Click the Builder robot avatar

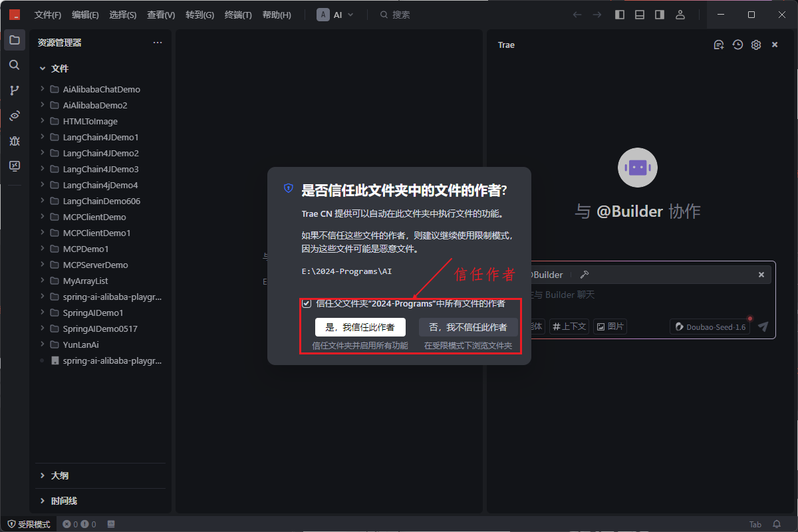click(638, 168)
